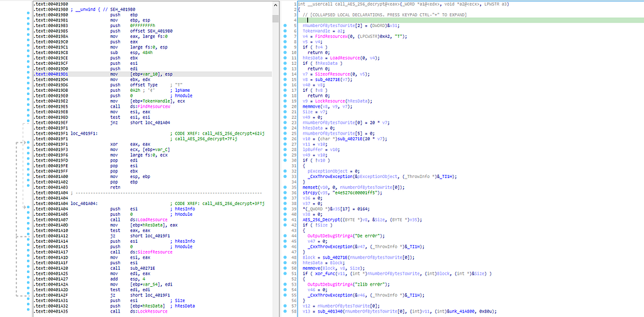Click the ; lpName comment
This screenshot has width=644, height=317.
(x=180, y=89)
